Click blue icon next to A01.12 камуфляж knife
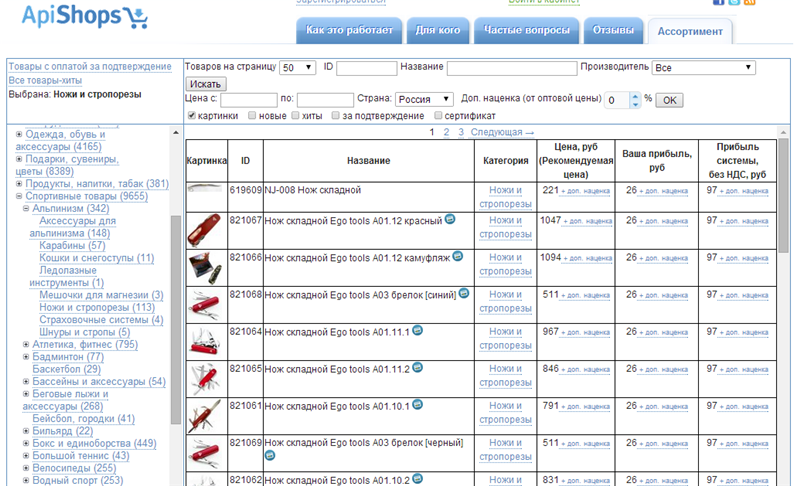Image resolution: width=800 pixels, height=486 pixels. tap(458, 256)
